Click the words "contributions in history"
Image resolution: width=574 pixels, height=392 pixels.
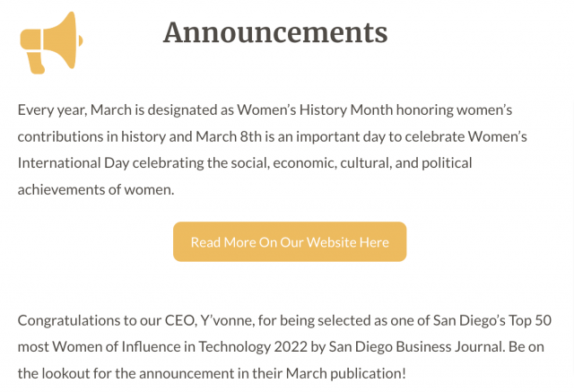click(x=91, y=136)
